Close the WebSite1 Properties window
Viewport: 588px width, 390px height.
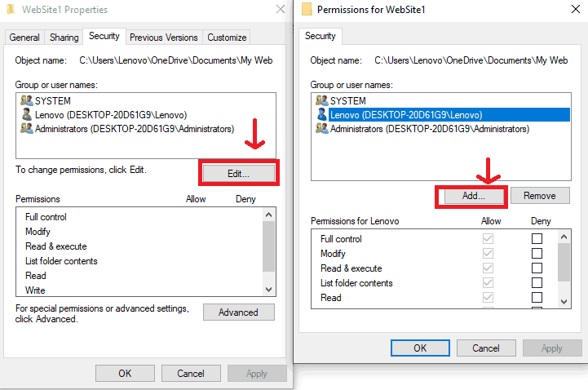281,10
